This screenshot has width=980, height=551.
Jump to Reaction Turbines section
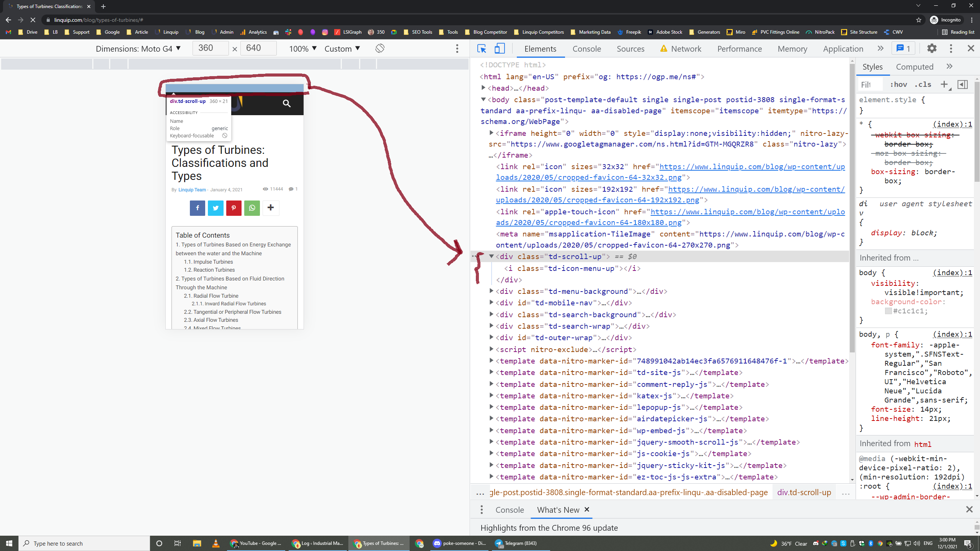click(214, 270)
